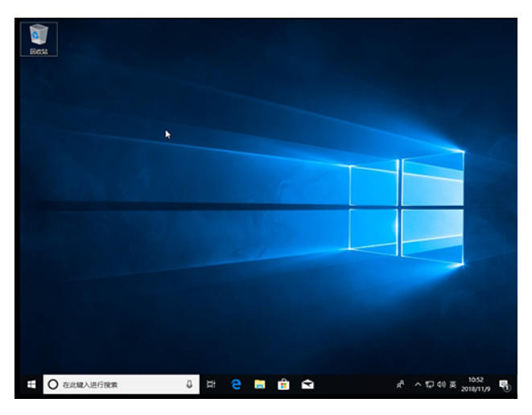This screenshot has width=532, height=415.
Task: Activate the search box microphone icon
Action: coord(189,384)
